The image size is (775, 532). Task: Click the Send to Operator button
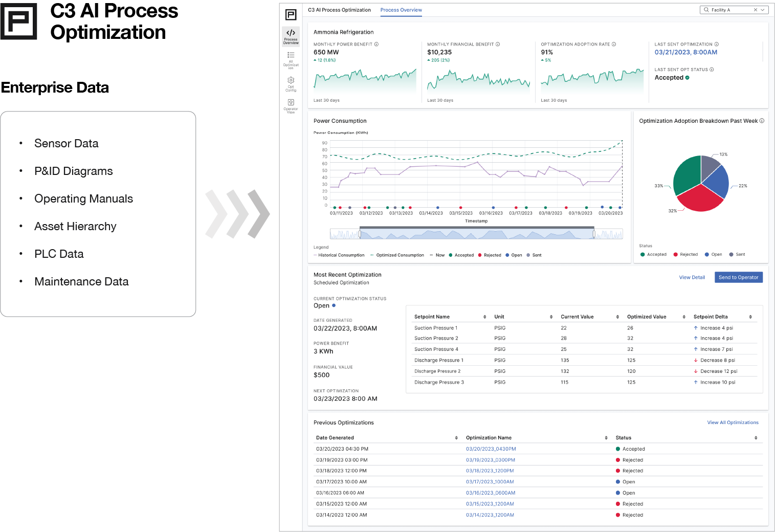[x=738, y=277]
